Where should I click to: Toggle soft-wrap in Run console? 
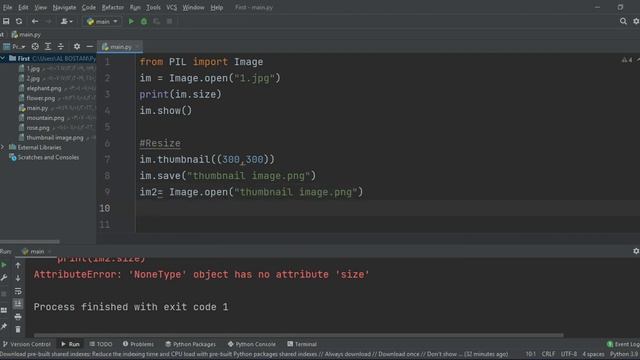[18, 291]
